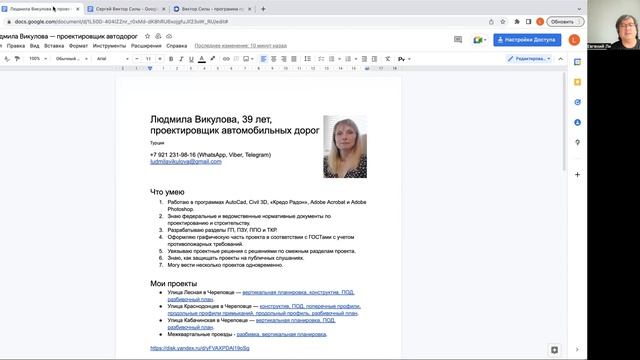Open line and paragraph spacing options
The image size is (640, 360).
[x=308, y=59]
